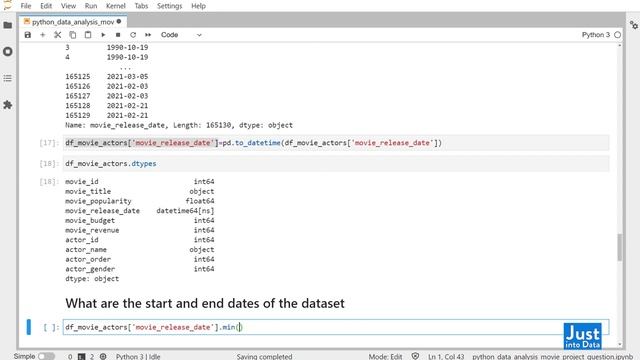
Task: Click cell 18 df_movie_actors.dtypes code
Action: tap(336, 164)
